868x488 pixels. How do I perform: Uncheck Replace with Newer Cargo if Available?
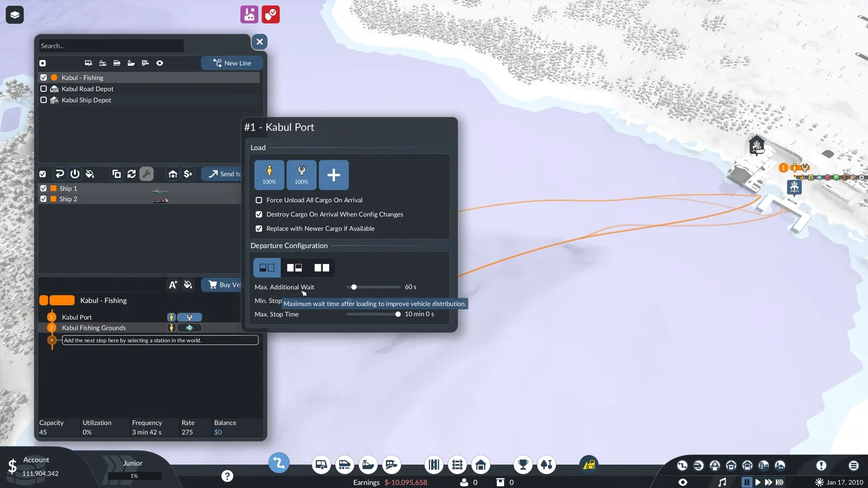click(259, 228)
